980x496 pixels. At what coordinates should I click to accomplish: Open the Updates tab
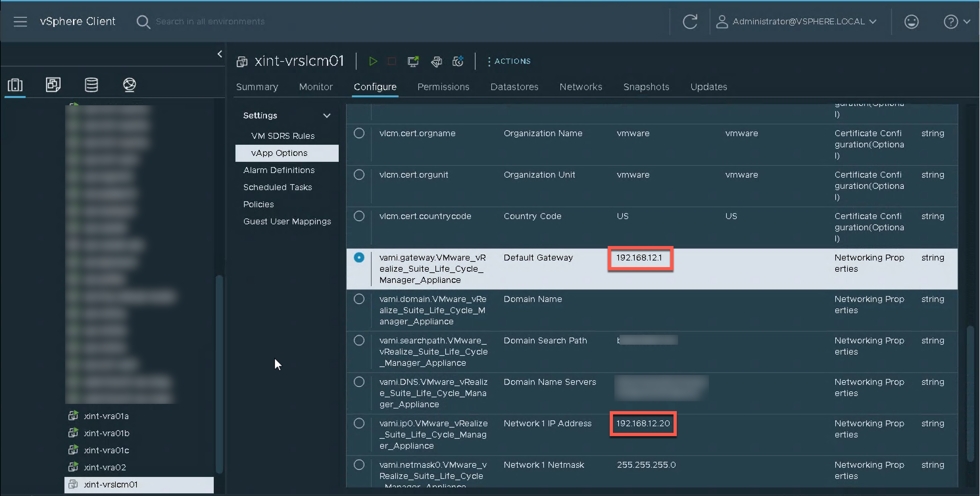708,87
